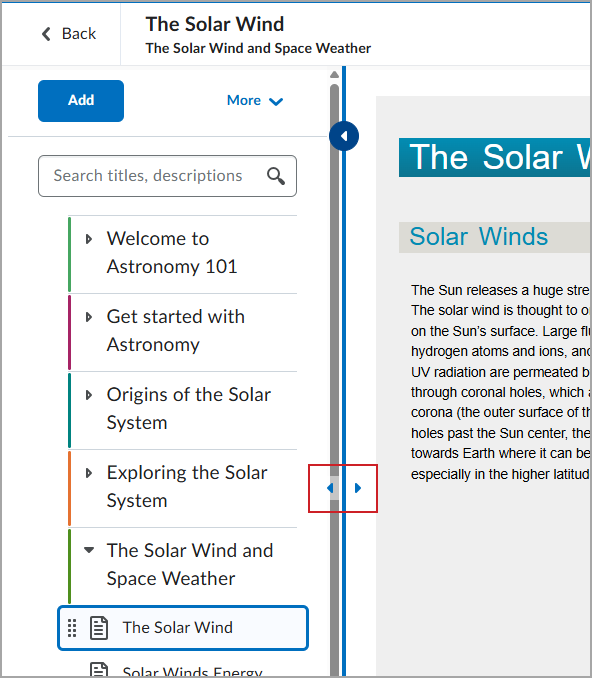Click The Solar Wind drag handle icon
The width and height of the screenshot is (592, 678).
[72, 628]
